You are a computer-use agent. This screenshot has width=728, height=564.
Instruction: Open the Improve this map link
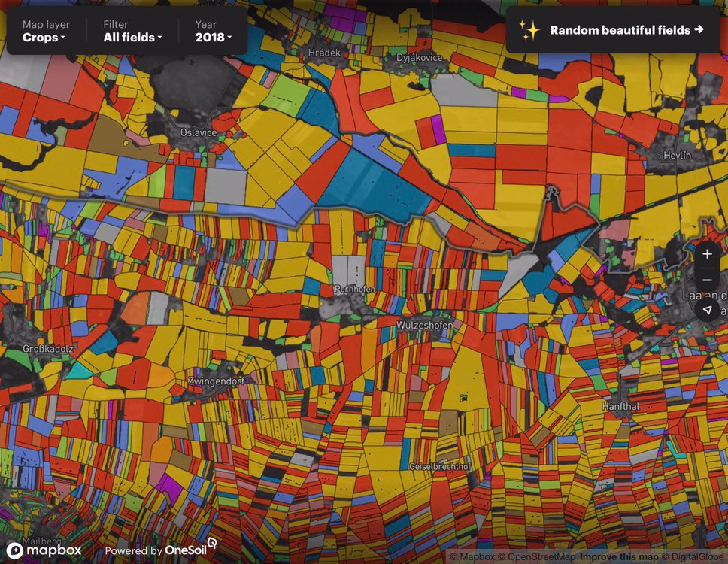pos(619,556)
